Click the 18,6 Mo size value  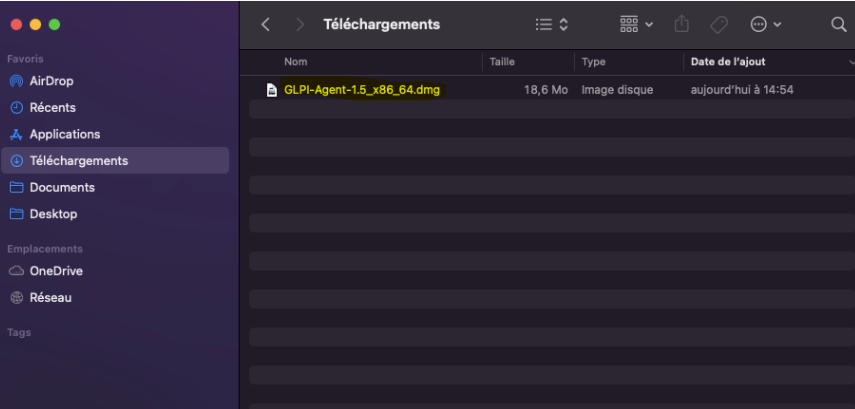(x=546, y=90)
